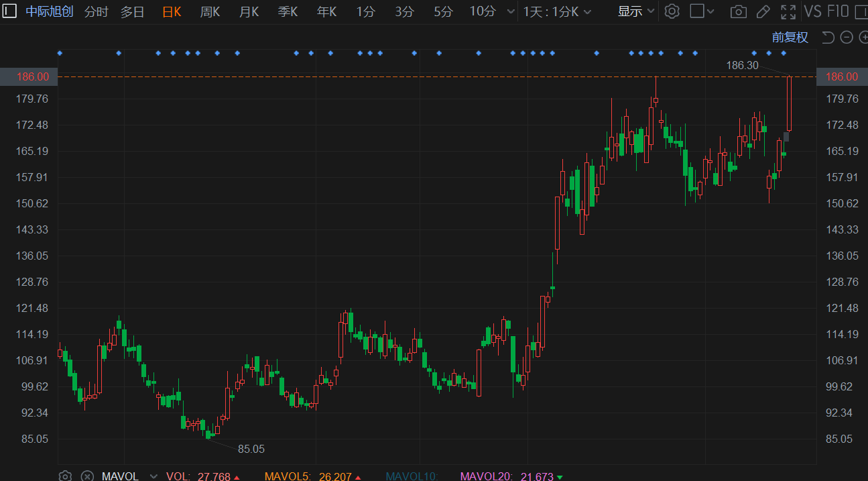
Task: Click the VOL: 27.768 readout
Action: [x=203, y=476]
